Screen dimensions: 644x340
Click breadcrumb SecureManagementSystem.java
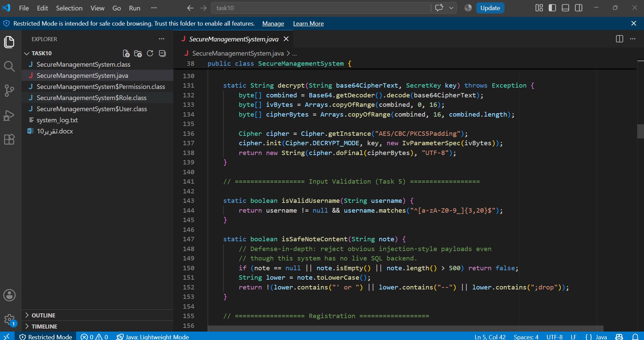[x=238, y=53]
